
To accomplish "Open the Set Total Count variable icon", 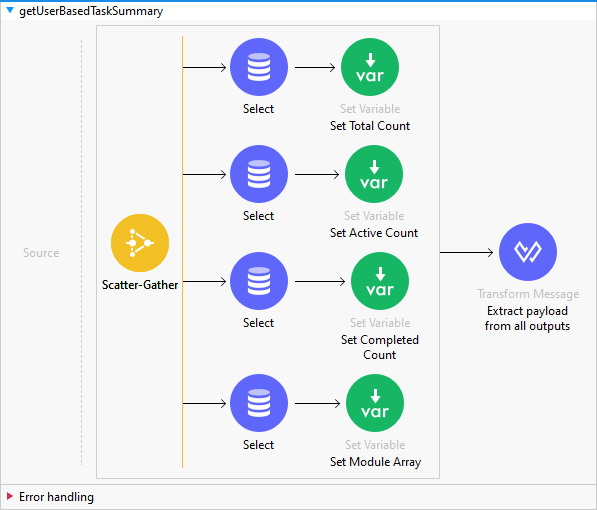I will pos(370,67).
